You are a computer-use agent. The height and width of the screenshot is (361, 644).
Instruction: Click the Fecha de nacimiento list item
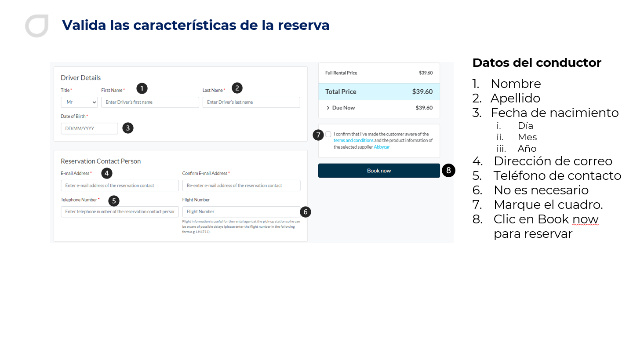554,113
